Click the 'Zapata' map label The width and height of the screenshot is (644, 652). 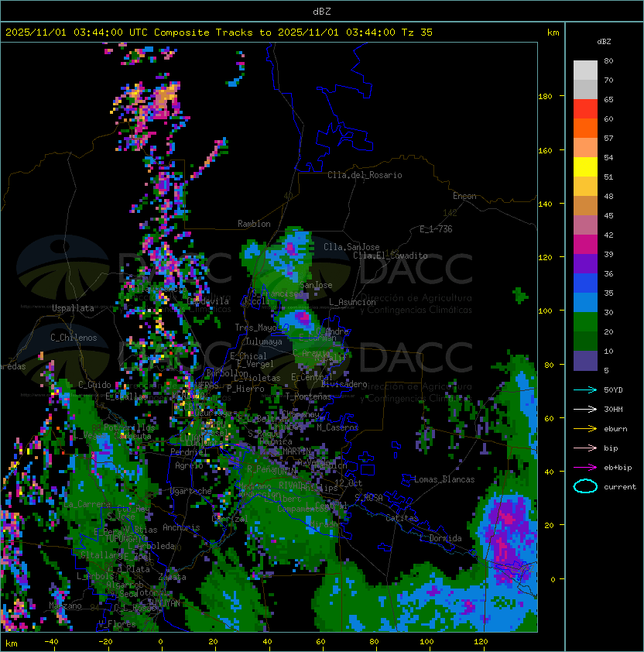[x=172, y=577]
